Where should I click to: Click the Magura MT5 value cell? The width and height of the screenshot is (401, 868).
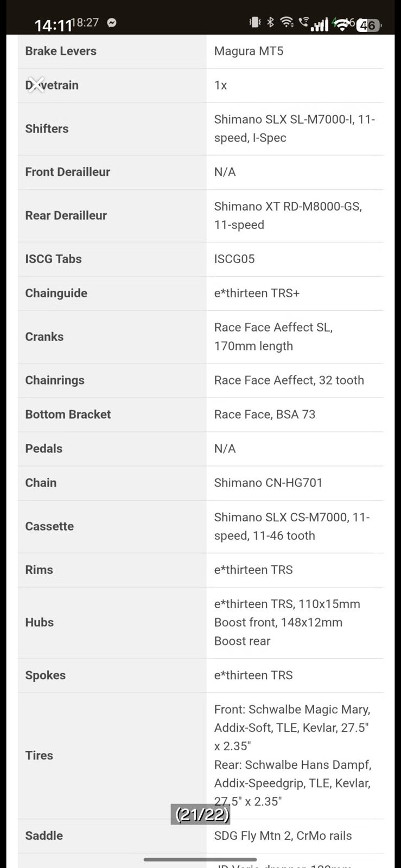point(249,51)
